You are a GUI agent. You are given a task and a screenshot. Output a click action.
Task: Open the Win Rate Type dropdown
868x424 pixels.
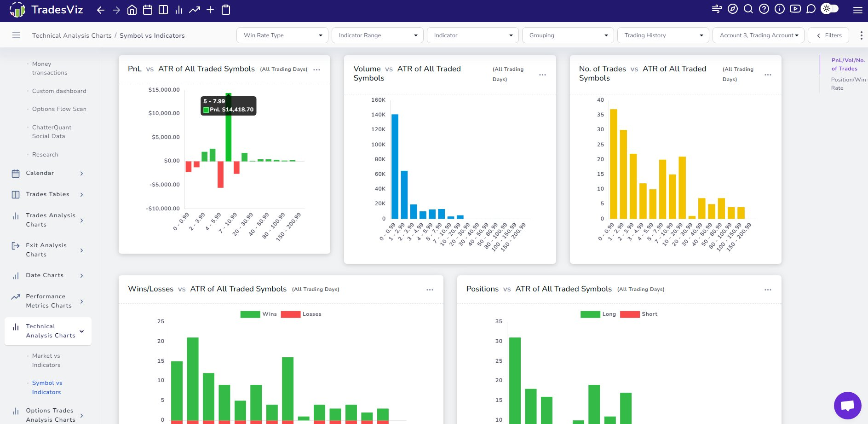[282, 35]
